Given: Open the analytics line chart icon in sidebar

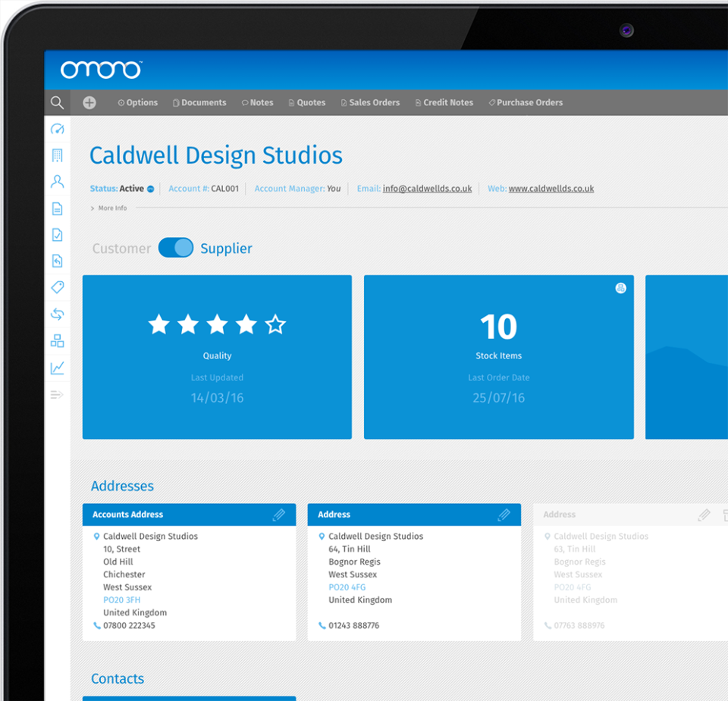Looking at the screenshot, I should (x=57, y=367).
